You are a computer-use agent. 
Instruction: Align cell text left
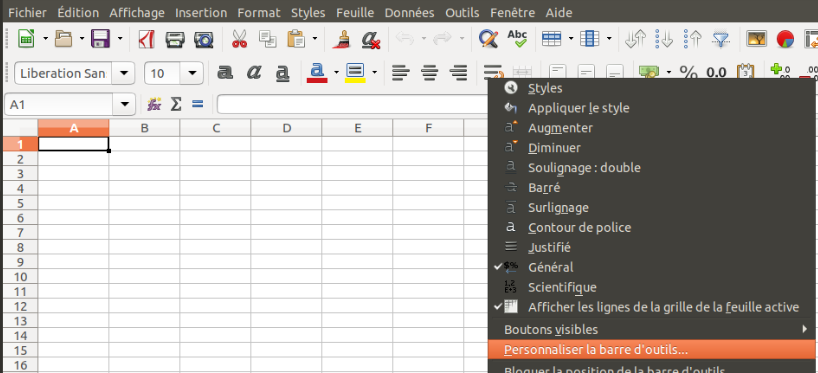point(400,73)
